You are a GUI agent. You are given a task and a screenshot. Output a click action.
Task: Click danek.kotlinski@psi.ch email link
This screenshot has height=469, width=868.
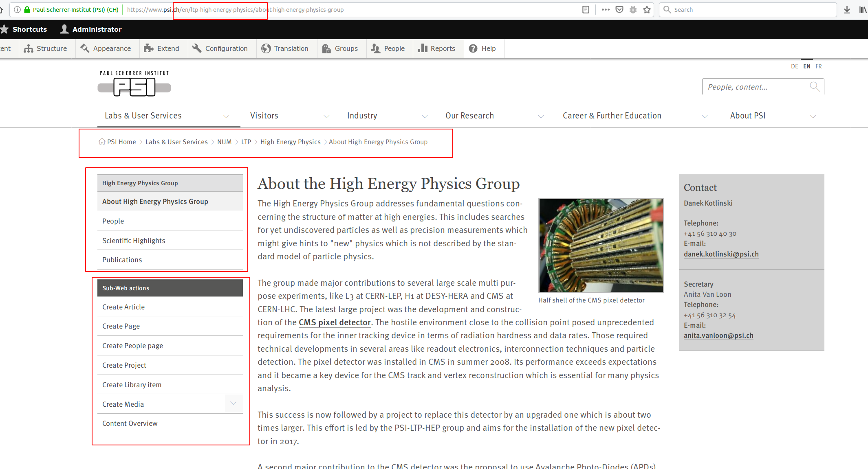click(x=721, y=254)
